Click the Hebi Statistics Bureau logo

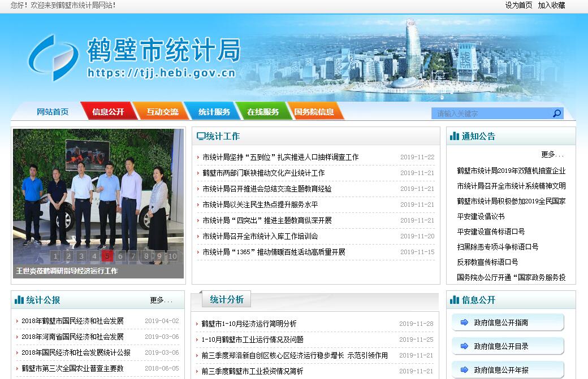(x=53, y=58)
